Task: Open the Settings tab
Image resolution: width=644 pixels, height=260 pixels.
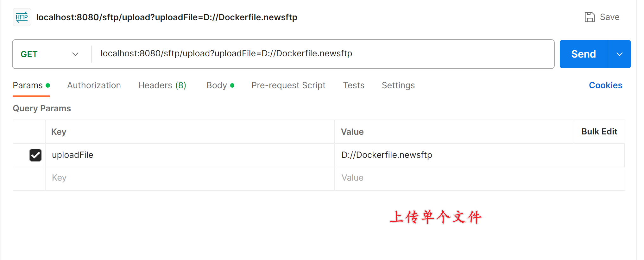Action: 398,85
